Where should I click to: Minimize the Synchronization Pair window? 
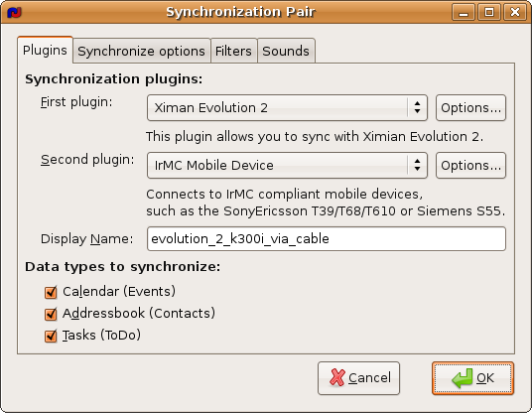[x=464, y=13]
